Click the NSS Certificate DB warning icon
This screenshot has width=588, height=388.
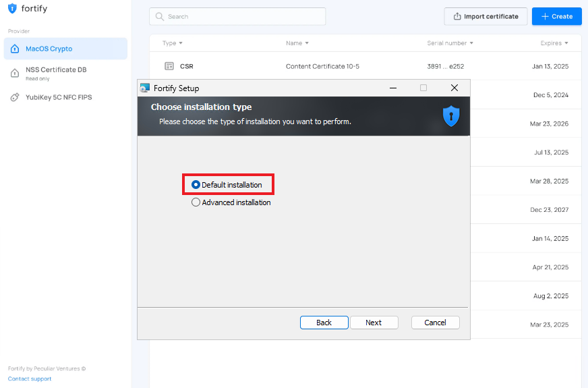15,73
